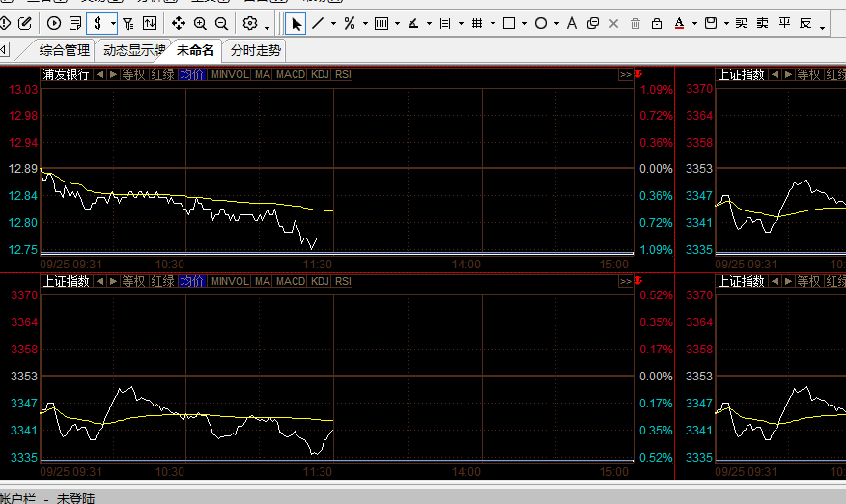846x504 pixels.
Task: Switch to the 综合管理 tab
Action: (65, 50)
